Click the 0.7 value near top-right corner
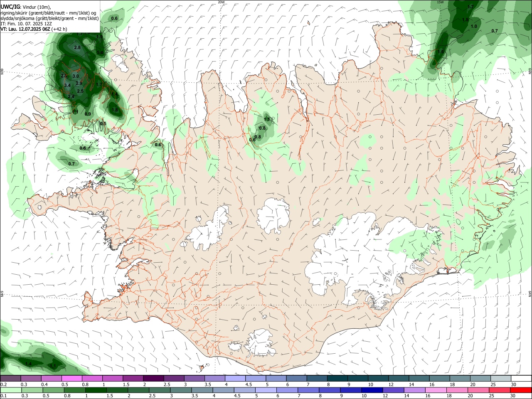The width and height of the screenshot is (532, 399). point(495,31)
